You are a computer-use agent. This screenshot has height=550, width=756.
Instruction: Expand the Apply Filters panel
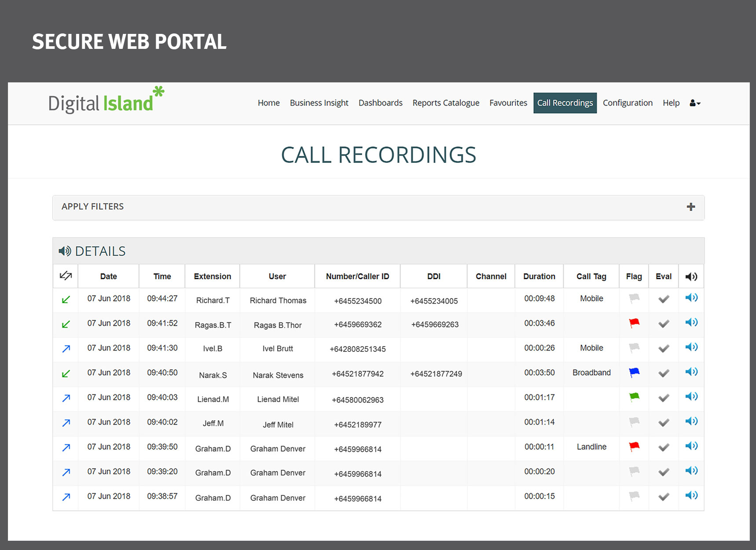pos(690,207)
